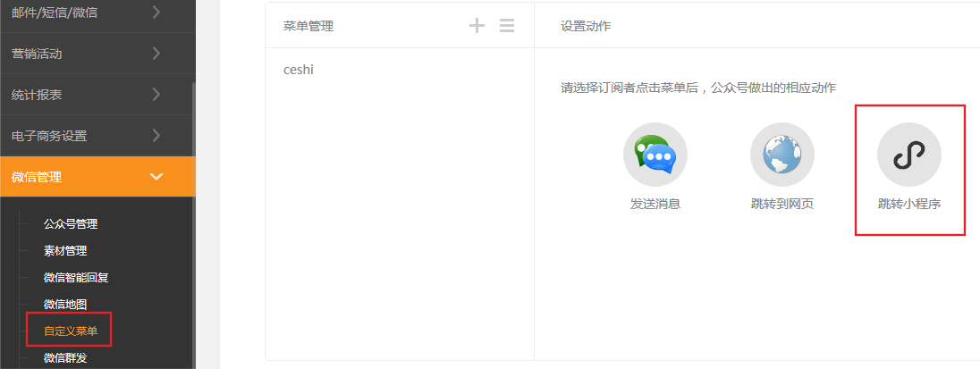Open 微信智能回复 submenu item
The image size is (980, 369).
click(76, 278)
